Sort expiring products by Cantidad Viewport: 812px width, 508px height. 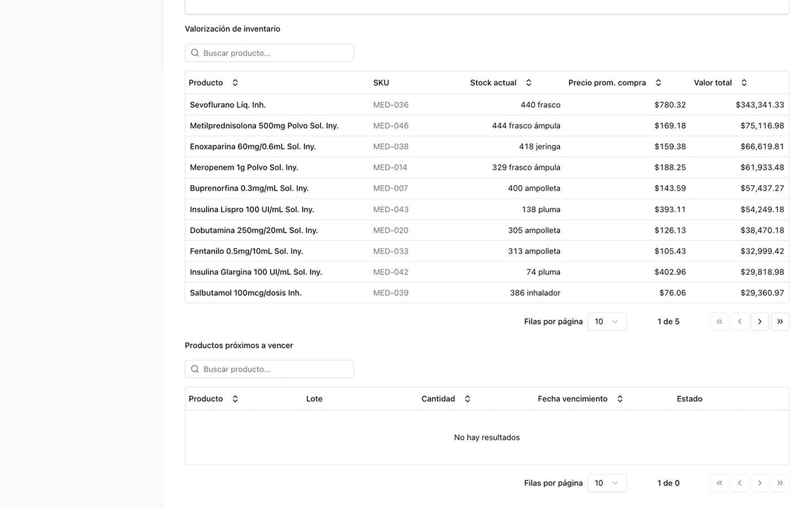point(467,399)
